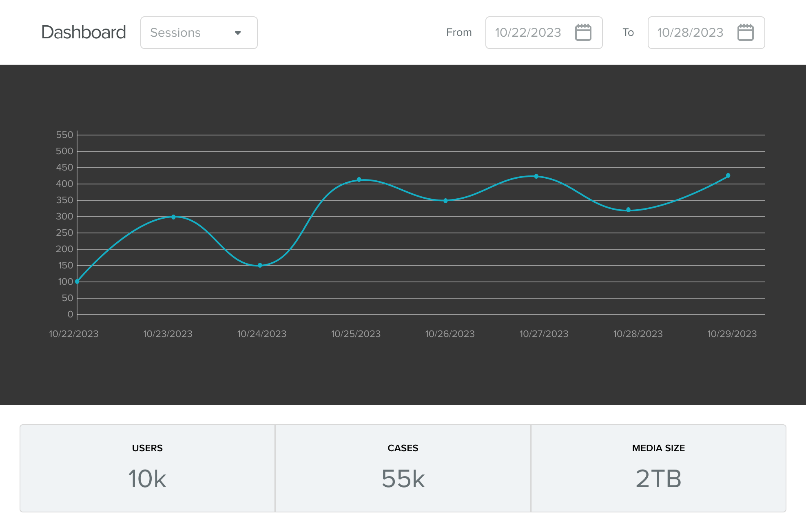The image size is (806, 532).
Task: Click the 550 y-axis label
Action: (64, 135)
